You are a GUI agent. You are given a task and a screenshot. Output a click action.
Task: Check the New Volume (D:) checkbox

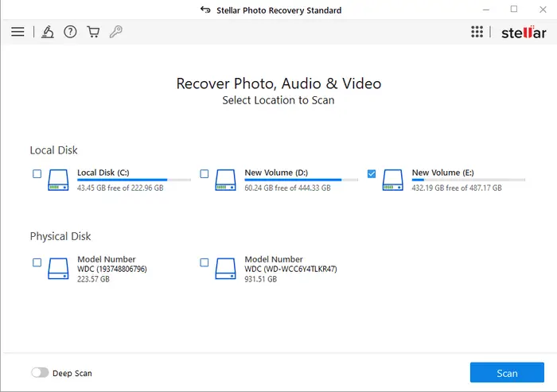click(204, 173)
